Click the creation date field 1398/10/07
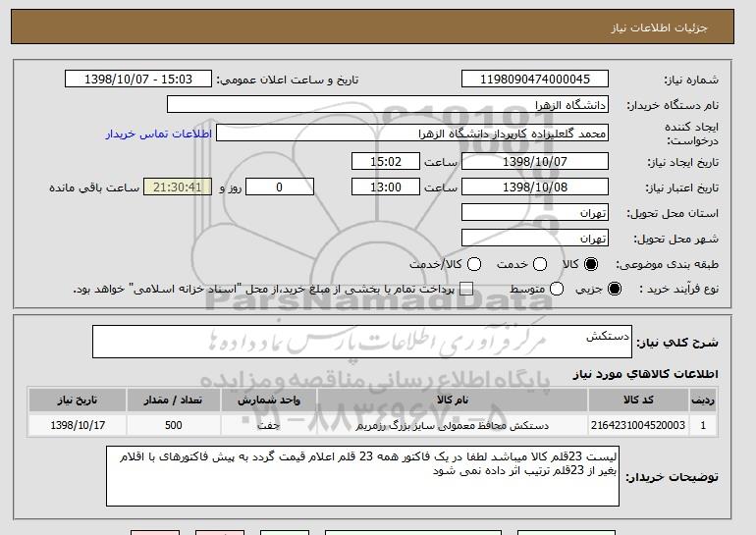The width and height of the screenshot is (756, 535). coord(535,161)
